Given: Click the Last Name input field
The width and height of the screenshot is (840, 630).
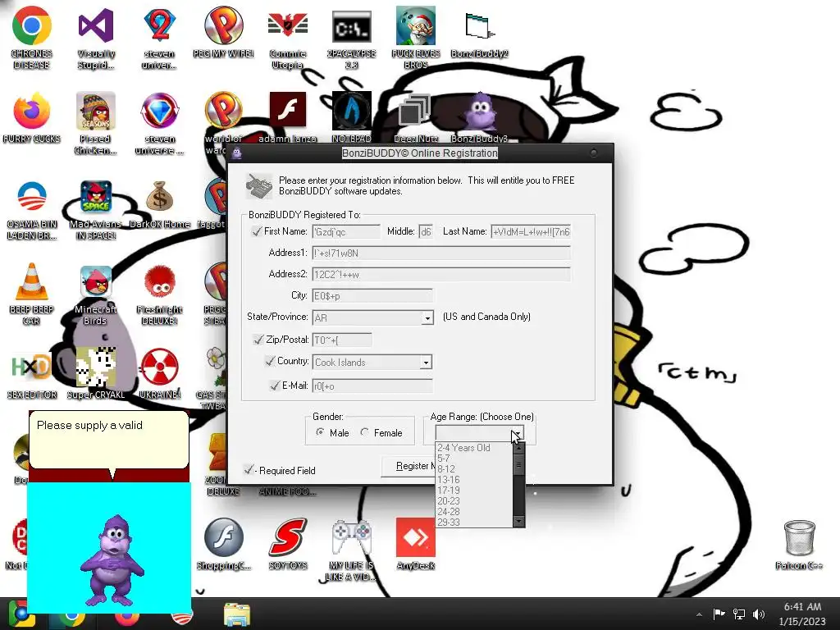Looking at the screenshot, I should 531,231.
